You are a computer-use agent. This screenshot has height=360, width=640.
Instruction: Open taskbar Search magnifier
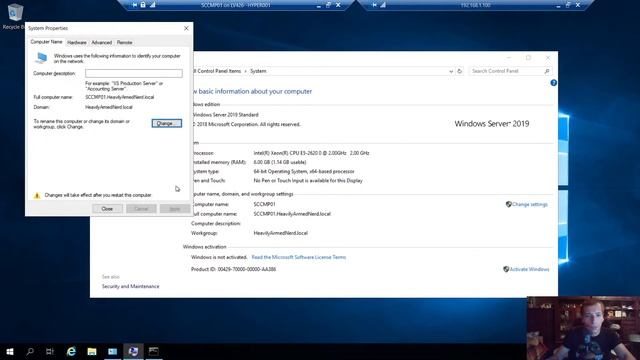point(30,351)
